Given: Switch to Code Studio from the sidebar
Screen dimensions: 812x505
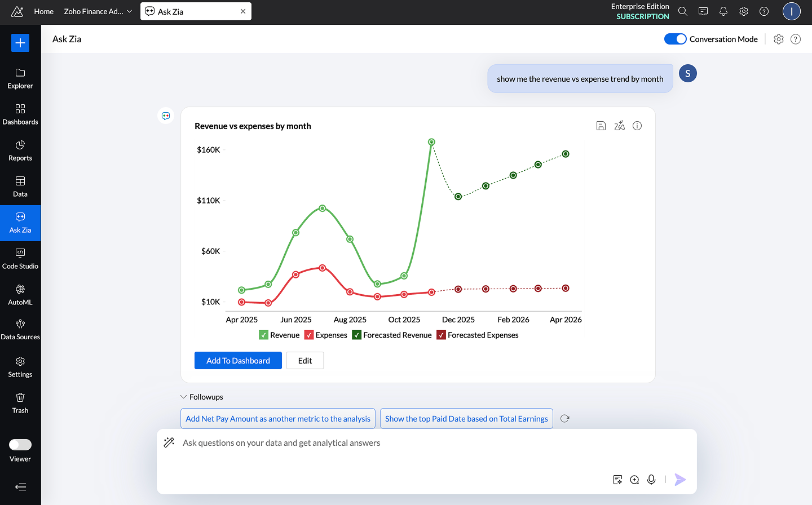Looking at the screenshot, I should pos(20,258).
